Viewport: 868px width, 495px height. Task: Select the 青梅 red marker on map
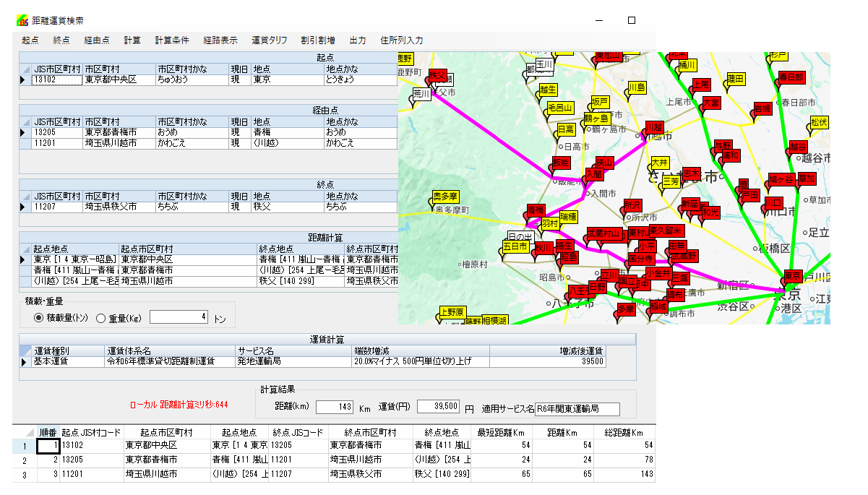535,210
